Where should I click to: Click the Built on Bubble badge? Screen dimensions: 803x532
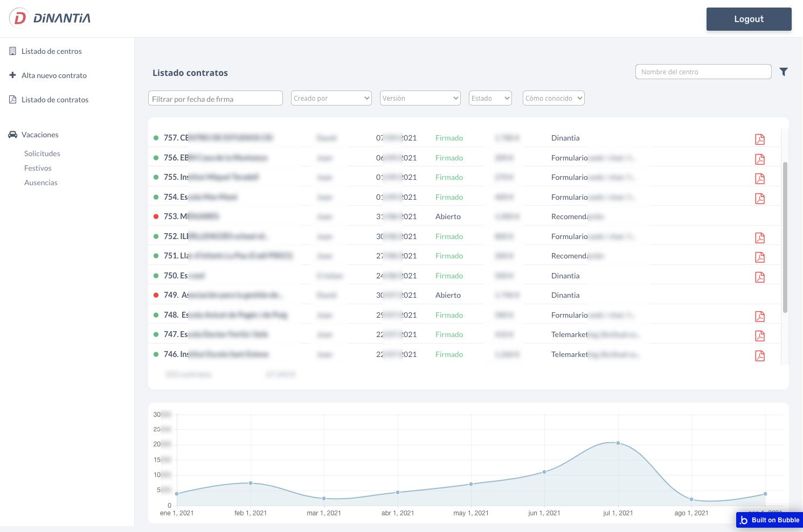click(x=770, y=520)
